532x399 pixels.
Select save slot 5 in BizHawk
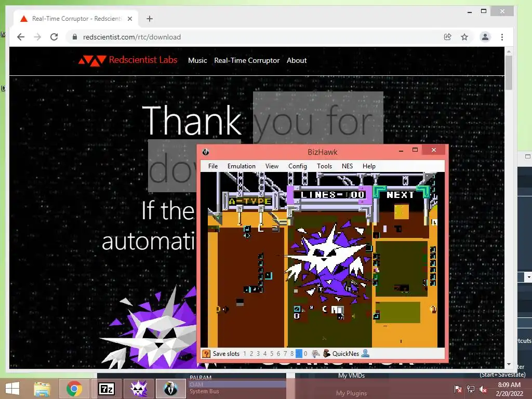coord(272,353)
